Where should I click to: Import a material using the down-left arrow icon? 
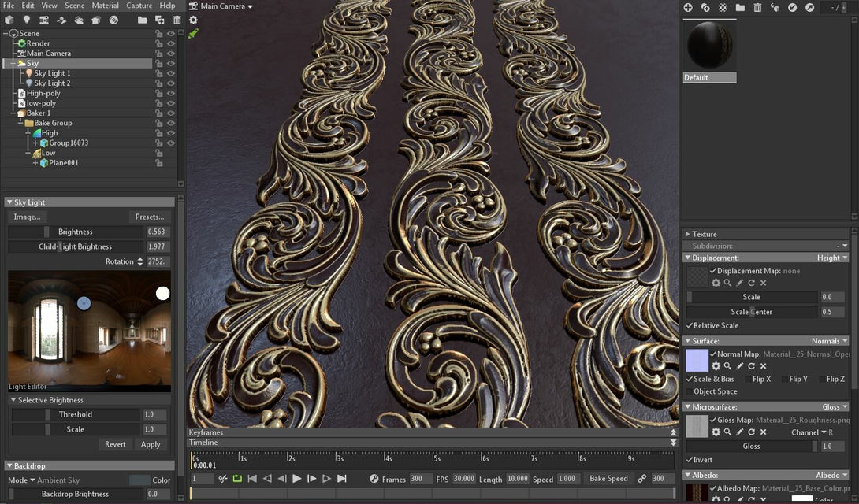click(x=792, y=8)
